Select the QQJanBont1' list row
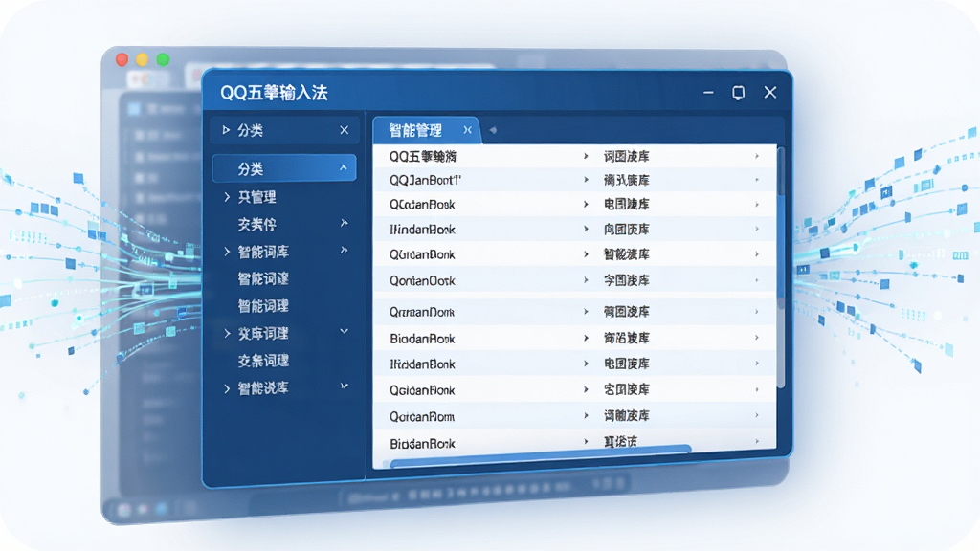 tap(574, 180)
